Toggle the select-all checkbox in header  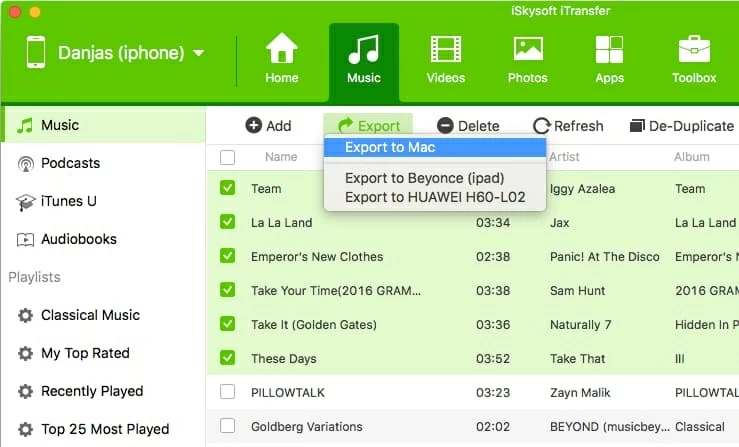pos(228,157)
